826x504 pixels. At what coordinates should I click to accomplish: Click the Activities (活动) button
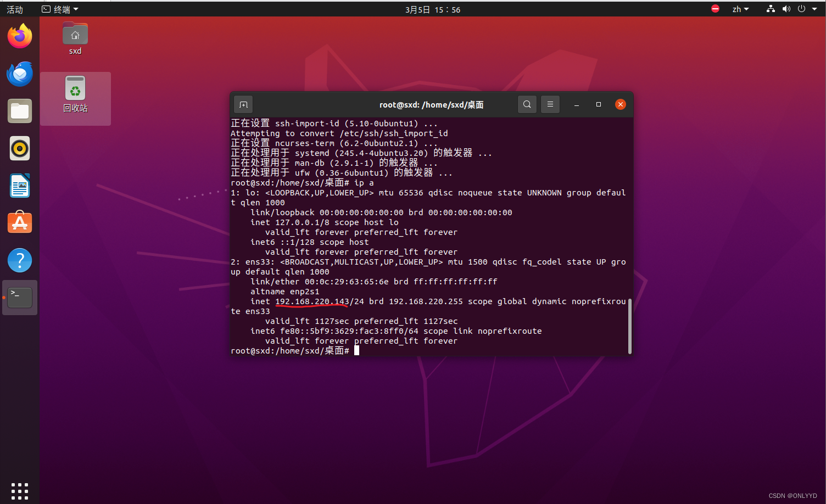coord(15,9)
